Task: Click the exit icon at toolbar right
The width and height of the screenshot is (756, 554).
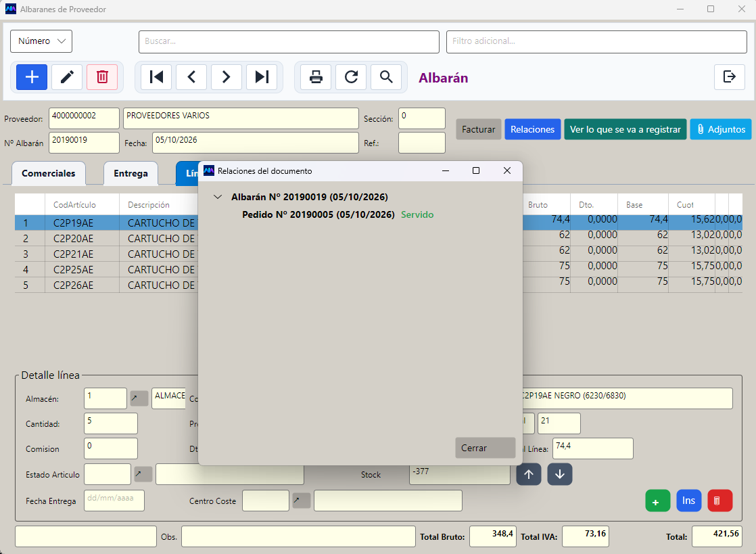Action: click(x=730, y=76)
